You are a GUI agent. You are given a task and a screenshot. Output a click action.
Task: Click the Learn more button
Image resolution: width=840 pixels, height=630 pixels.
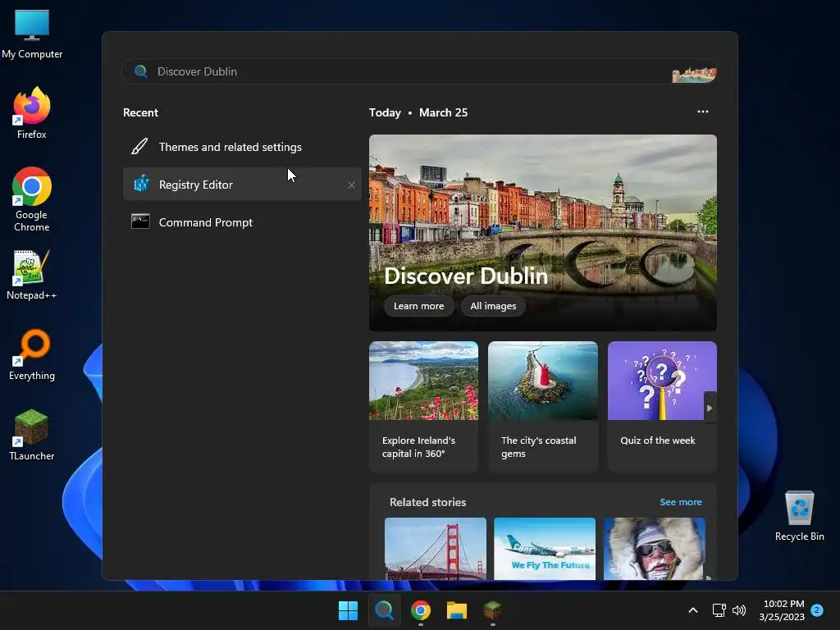[419, 306]
